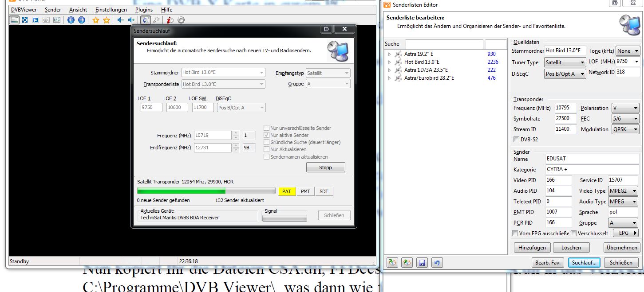
Task: Click the gray OSD window icon left of EPG
Action: pyautogui.click(x=46, y=20)
